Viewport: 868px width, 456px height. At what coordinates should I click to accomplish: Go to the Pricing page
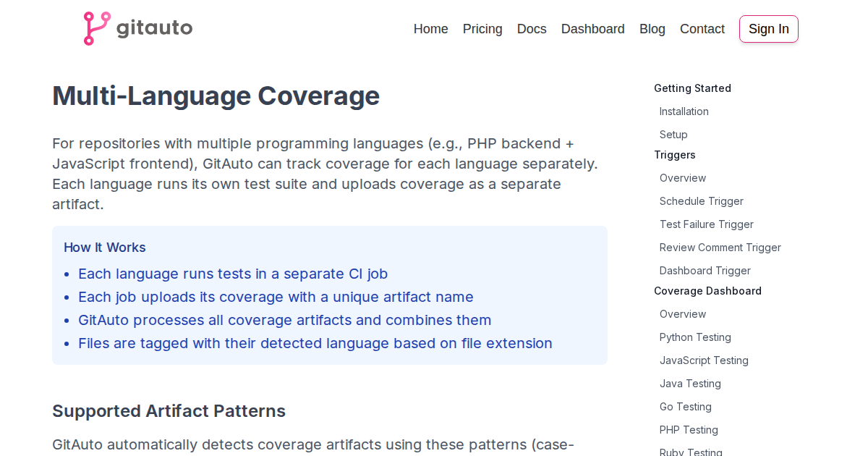[x=482, y=29]
